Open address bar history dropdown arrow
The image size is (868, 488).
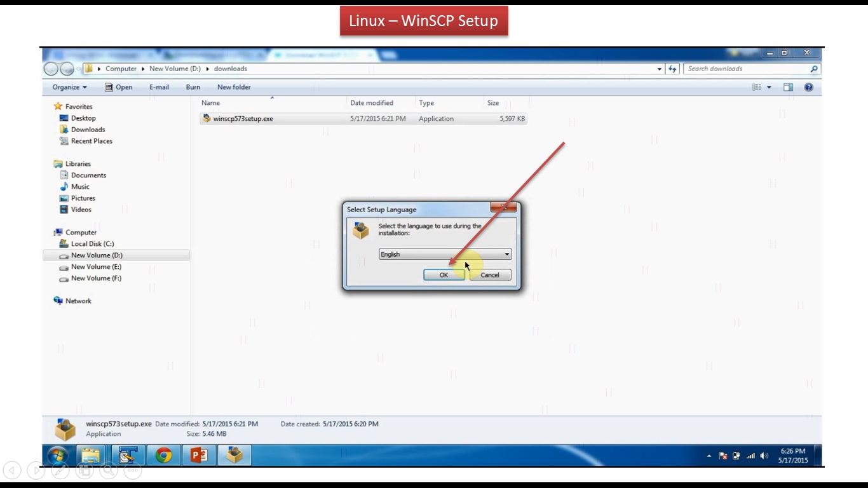[x=660, y=69]
